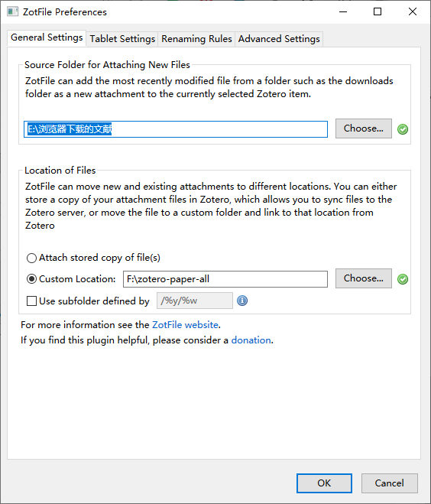Click the blue info icon for subfolder wildcards
Screen dimensions: 431x504
point(242,301)
